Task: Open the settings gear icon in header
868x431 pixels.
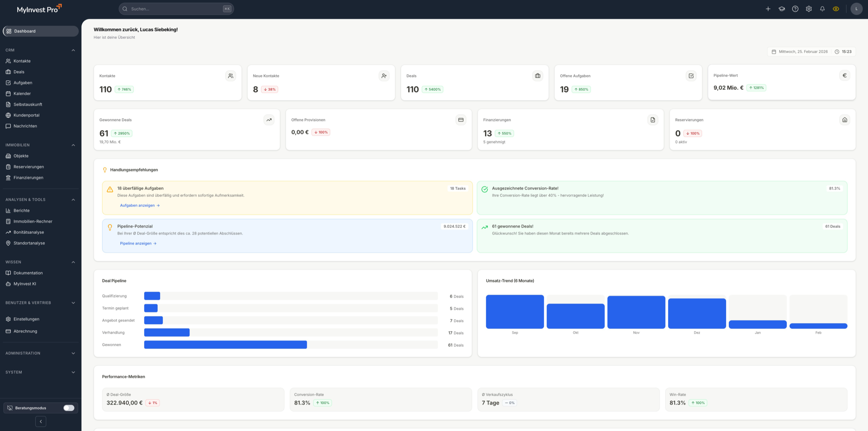Action: [809, 9]
